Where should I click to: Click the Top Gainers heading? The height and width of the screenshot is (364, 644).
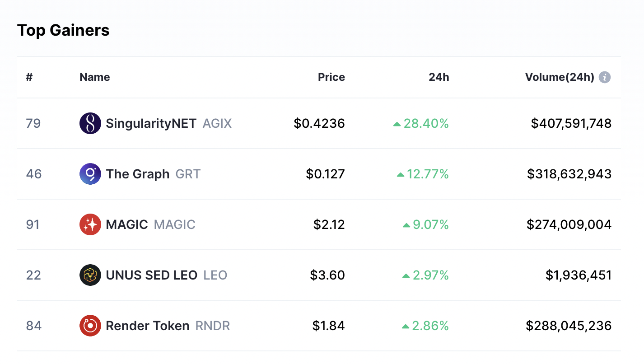coord(63,30)
